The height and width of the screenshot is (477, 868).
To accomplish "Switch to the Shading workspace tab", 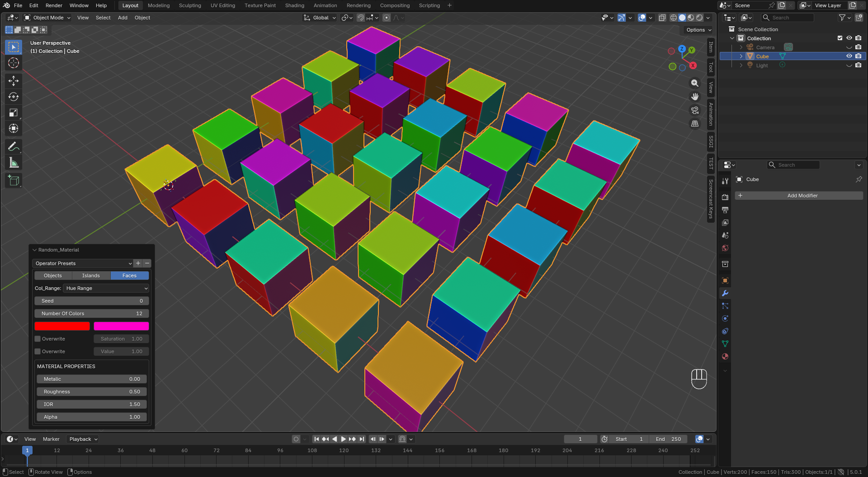I will [x=294, y=5].
